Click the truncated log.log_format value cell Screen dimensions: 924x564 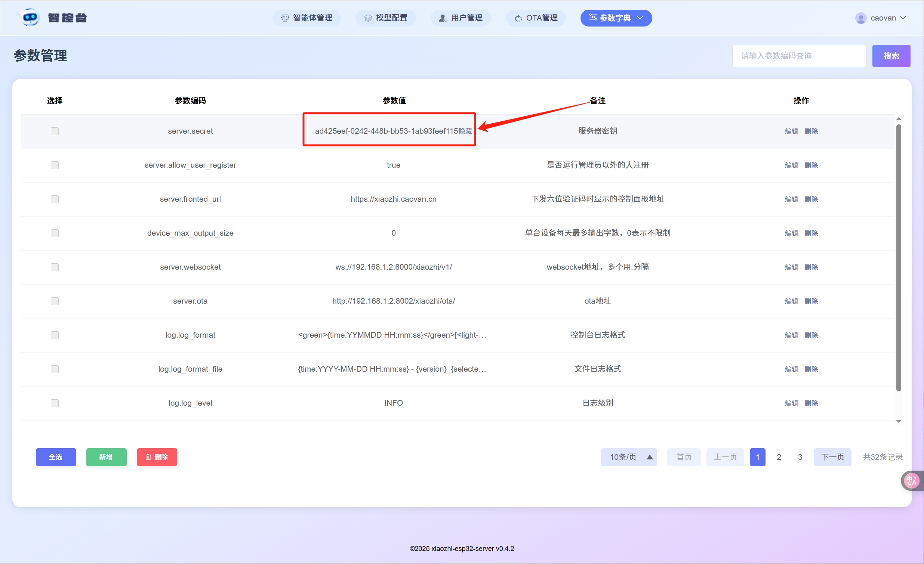[392, 335]
